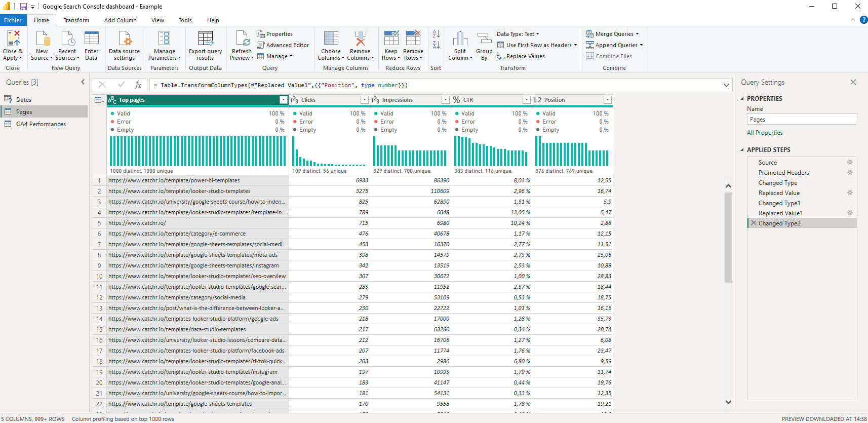Open Impressions column filter dropdown
This screenshot has height=423, width=868.
(x=446, y=100)
